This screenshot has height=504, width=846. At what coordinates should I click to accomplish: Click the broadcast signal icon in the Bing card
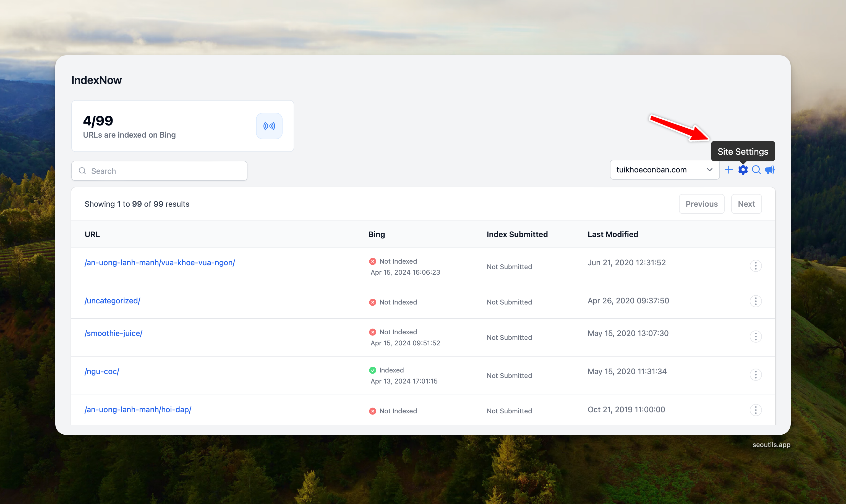point(269,126)
